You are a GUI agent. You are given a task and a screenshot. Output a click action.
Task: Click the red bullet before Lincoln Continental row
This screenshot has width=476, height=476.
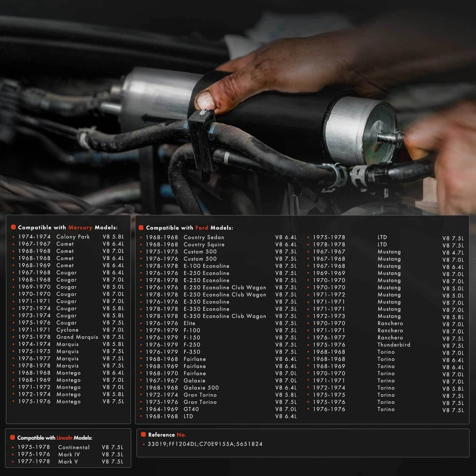13,447
